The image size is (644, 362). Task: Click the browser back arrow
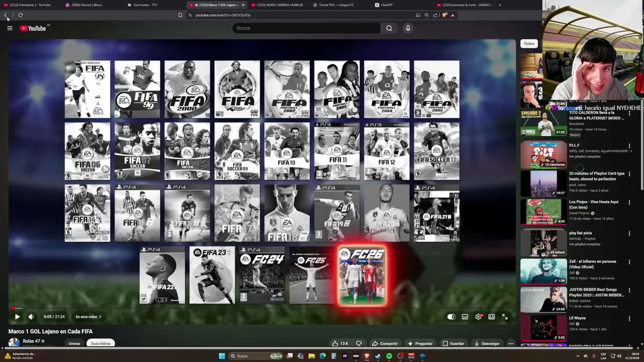tap(6, 15)
